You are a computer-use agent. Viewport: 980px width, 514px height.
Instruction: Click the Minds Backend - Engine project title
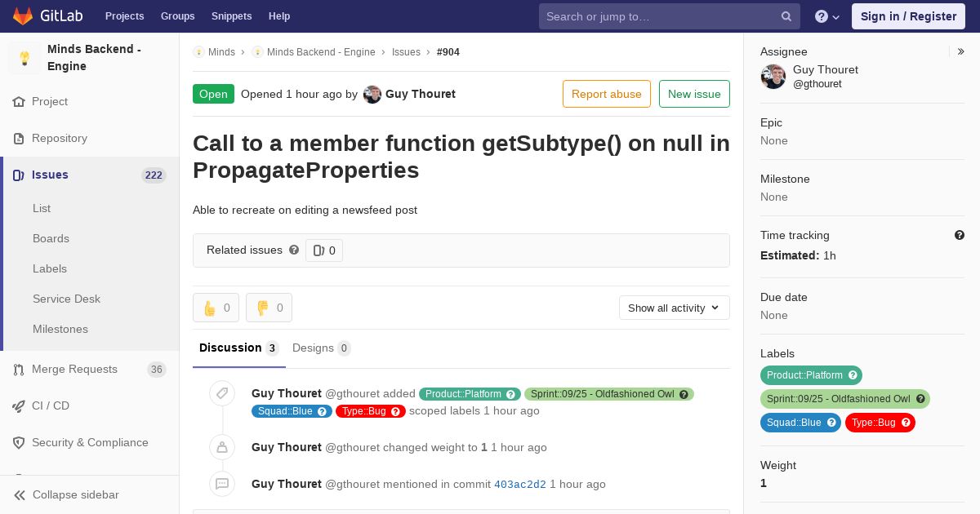click(94, 58)
